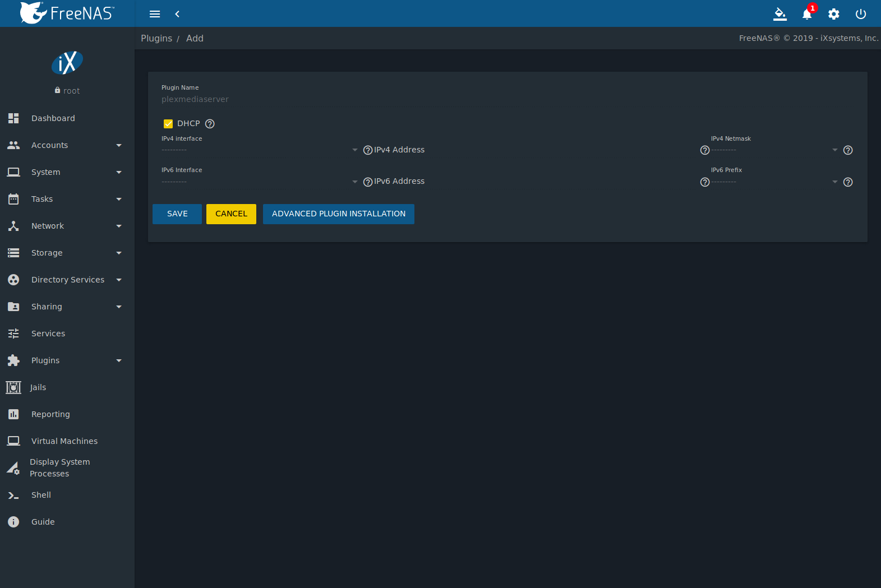The image size is (881, 588).
Task: Show help for the IPv4 Address field
Action: point(705,150)
